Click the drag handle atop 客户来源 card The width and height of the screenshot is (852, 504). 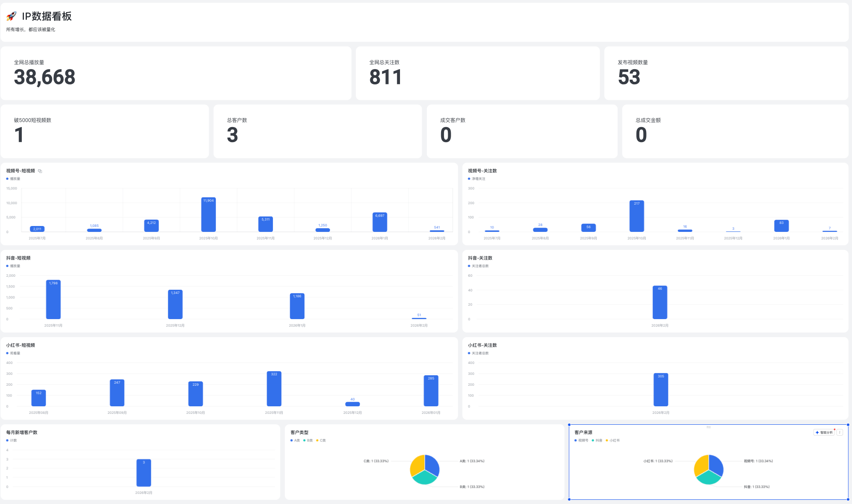click(x=709, y=427)
